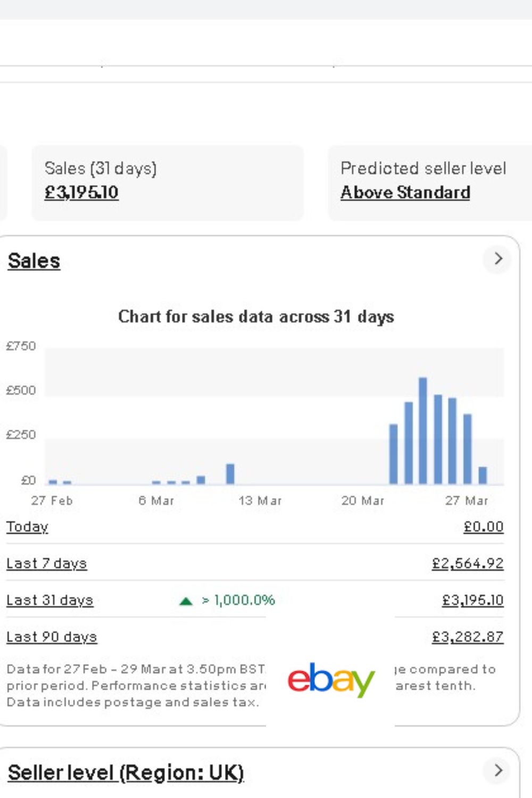Click the tallest bar in sales chart
Viewport: 532px width, 798px height.
tap(423, 431)
